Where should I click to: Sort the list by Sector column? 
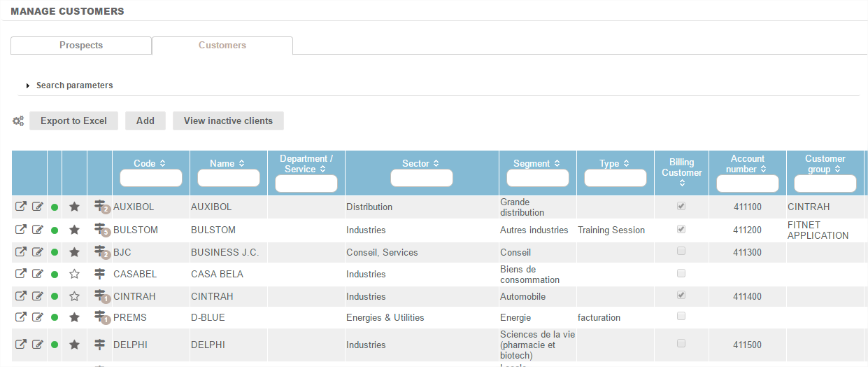pos(421,163)
